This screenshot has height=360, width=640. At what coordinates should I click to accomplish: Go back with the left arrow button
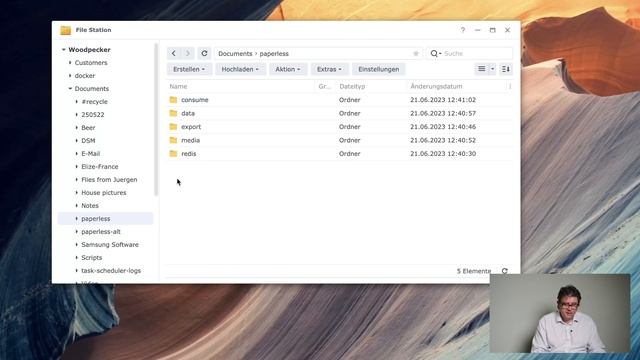[174, 53]
